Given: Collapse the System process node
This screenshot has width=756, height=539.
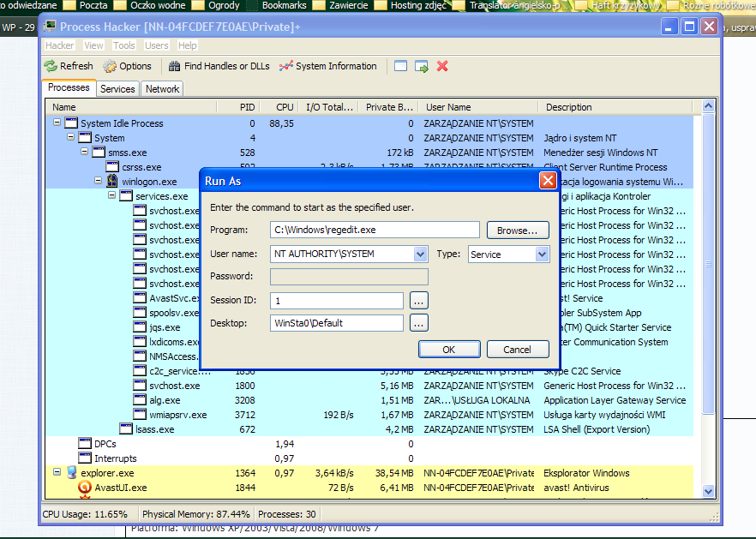Looking at the screenshot, I should (x=71, y=137).
